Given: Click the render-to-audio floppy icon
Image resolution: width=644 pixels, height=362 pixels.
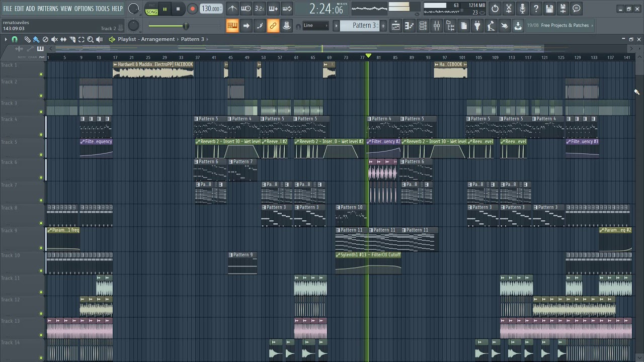Looking at the screenshot, I should (563, 8).
